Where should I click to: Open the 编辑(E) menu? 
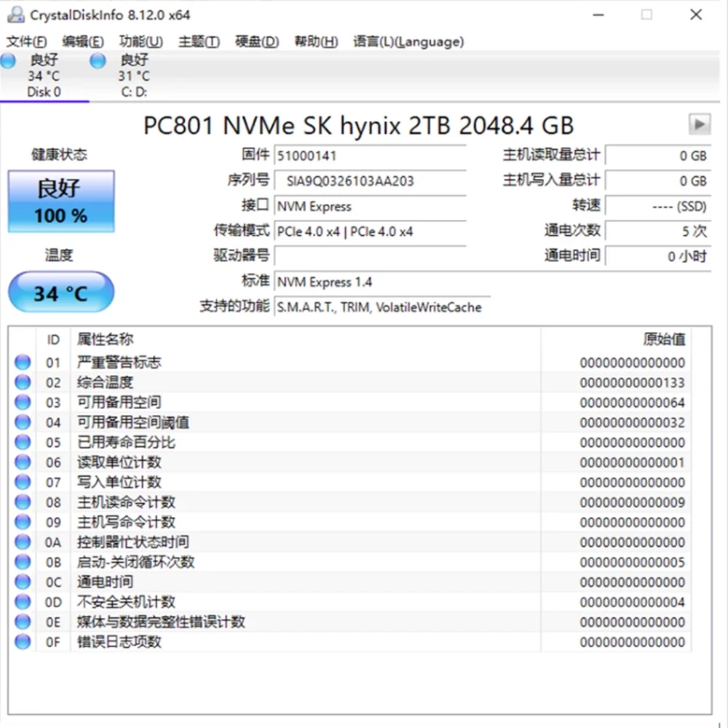tap(83, 41)
